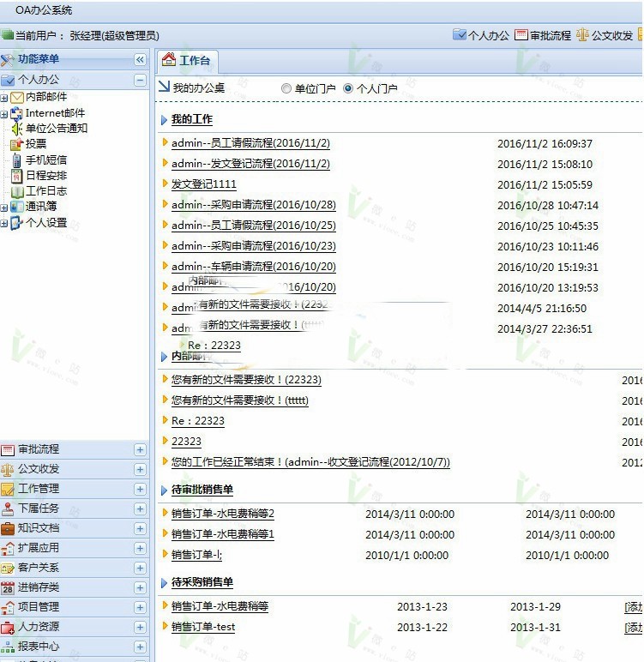
Task: Click the 日程安排 calendar icon
Action: [16, 176]
